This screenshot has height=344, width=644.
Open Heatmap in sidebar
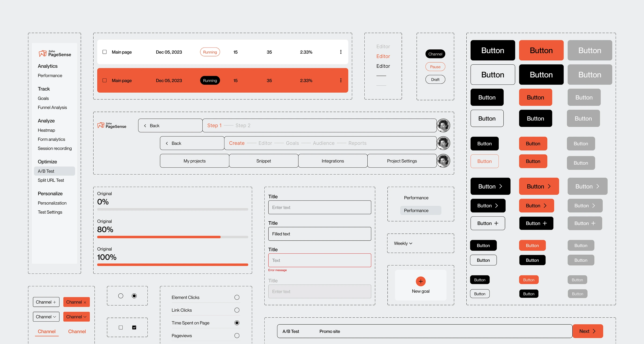click(x=47, y=130)
